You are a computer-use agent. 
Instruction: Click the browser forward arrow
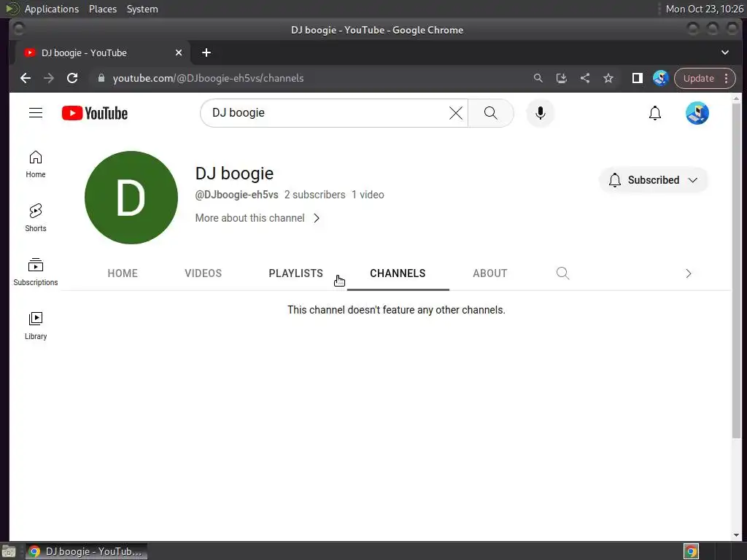point(49,78)
